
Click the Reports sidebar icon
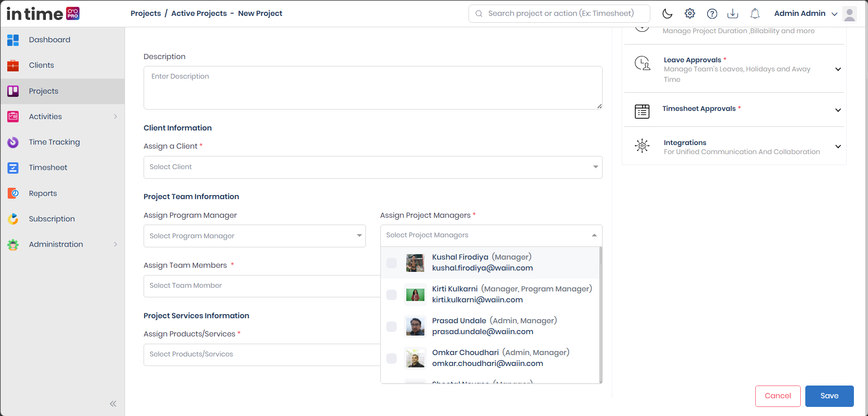point(13,193)
